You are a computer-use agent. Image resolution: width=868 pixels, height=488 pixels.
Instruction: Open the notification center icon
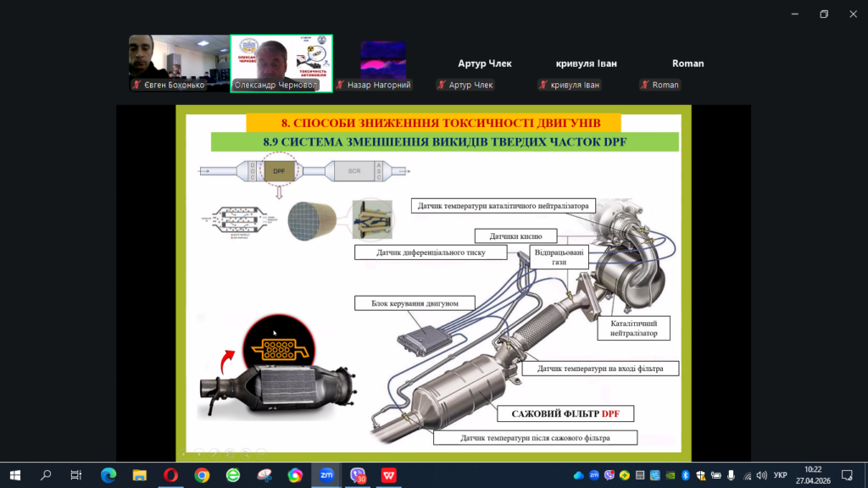pyautogui.click(x=847, y=475)
